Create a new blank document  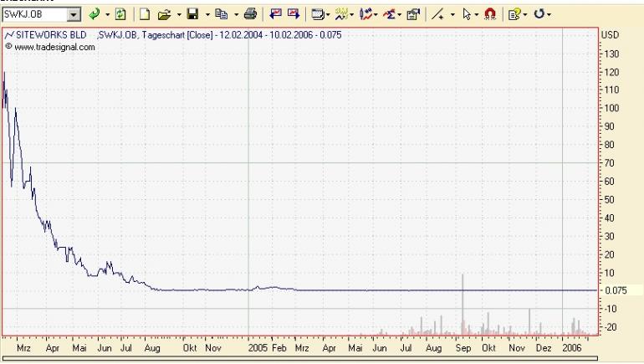point(144,14)
